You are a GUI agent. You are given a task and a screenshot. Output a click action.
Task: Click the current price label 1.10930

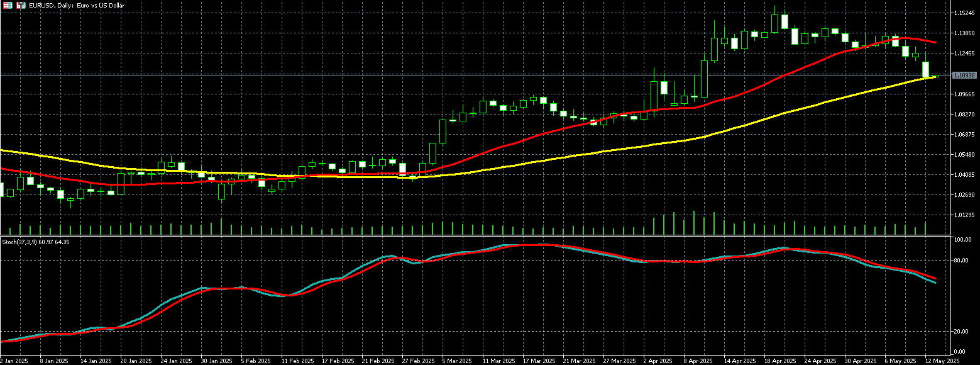coord(964,75)
